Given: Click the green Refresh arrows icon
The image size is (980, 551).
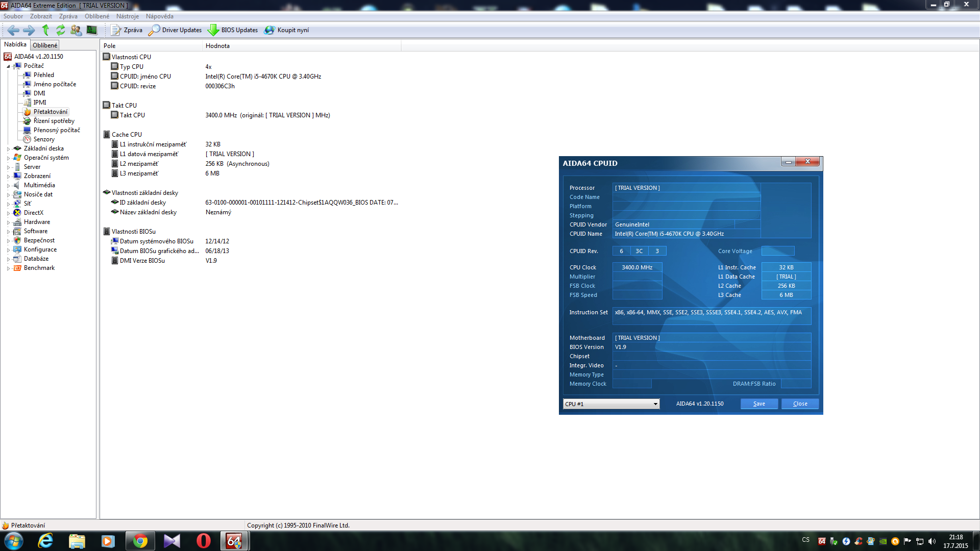Looking at the screenshot, I should point(61,30).
